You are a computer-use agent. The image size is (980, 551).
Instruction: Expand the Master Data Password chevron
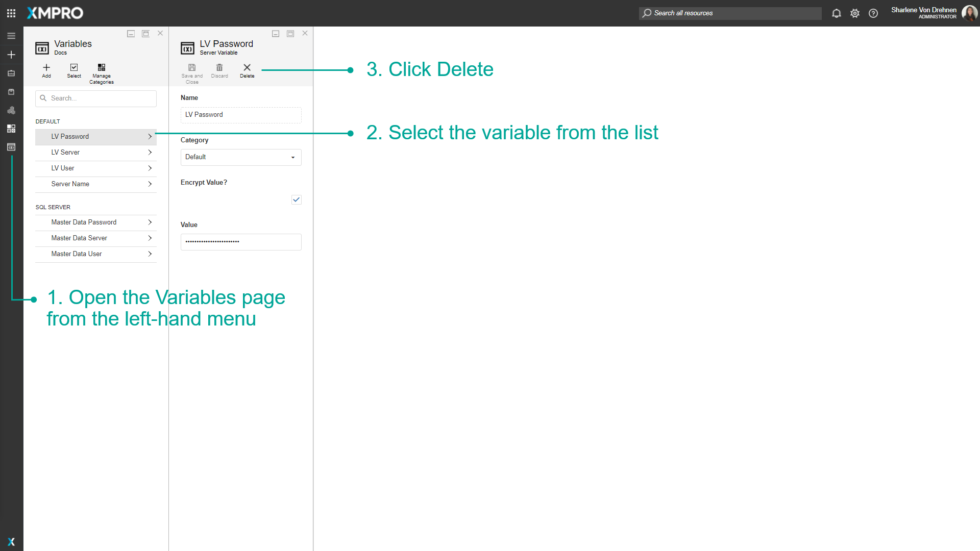click(150, 222)
